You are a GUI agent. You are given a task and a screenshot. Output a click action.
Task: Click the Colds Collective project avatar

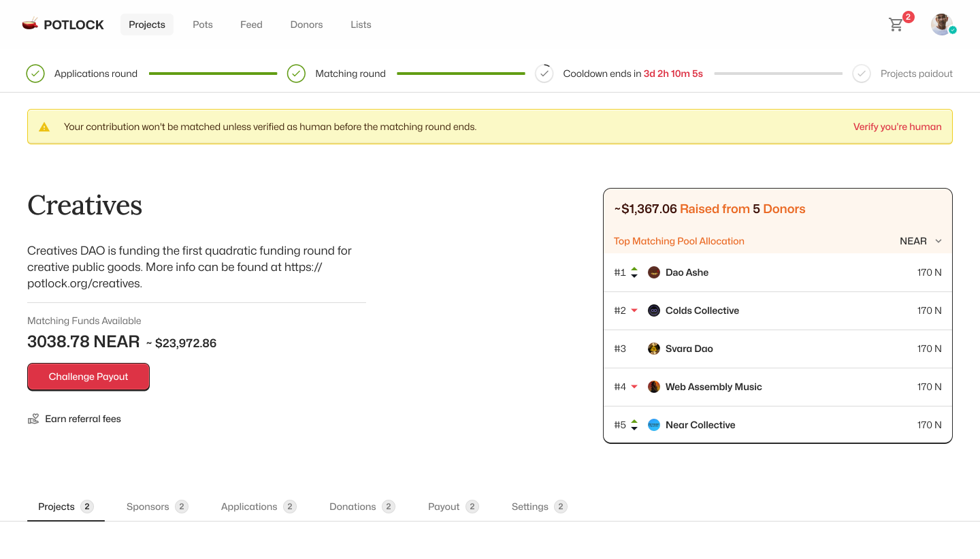654,310
